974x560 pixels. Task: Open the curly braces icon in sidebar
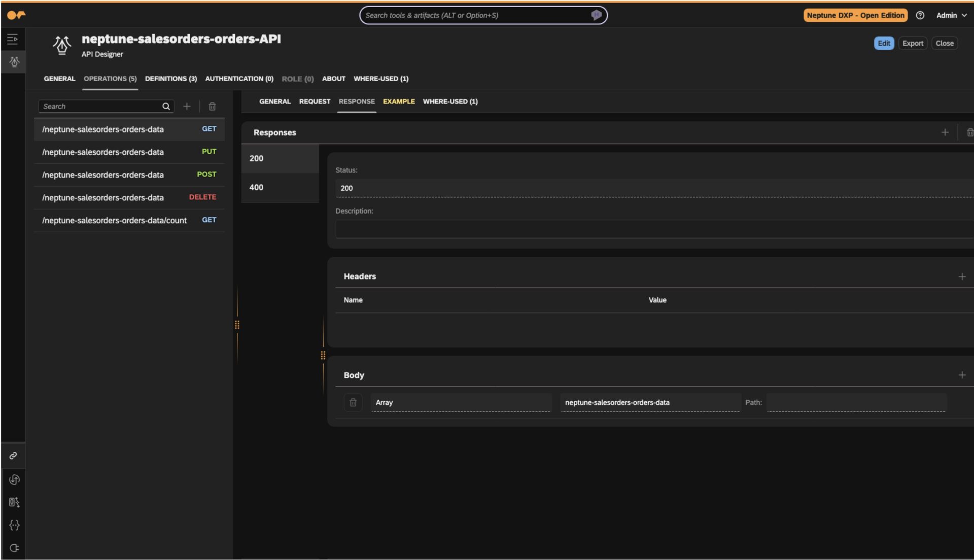[x=14, y=526]
